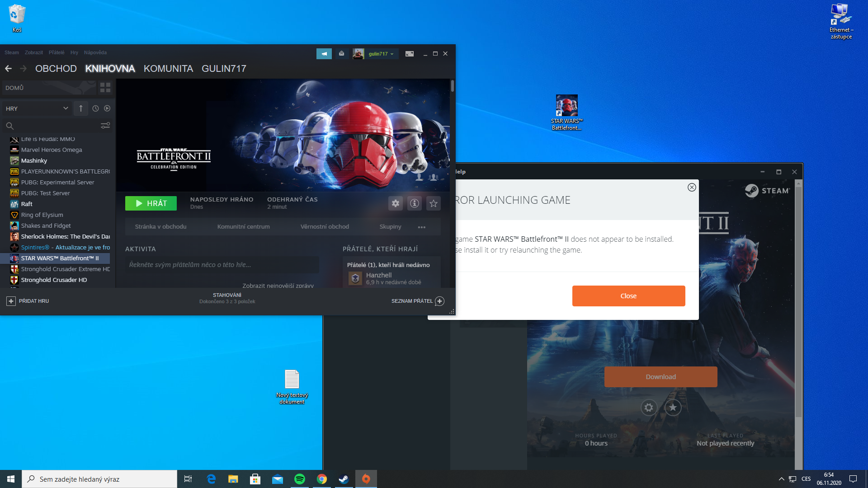Open the OBCHOD tab

click(x=56, y=69)
